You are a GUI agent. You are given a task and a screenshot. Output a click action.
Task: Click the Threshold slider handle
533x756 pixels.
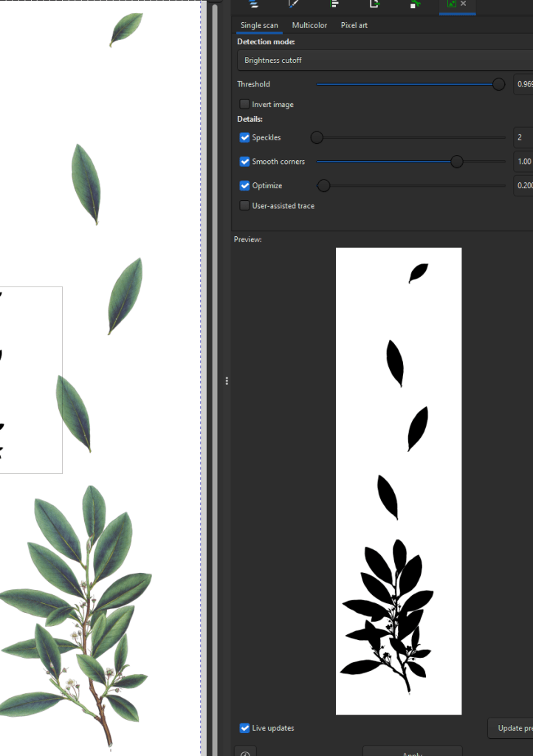click(498, 84)
